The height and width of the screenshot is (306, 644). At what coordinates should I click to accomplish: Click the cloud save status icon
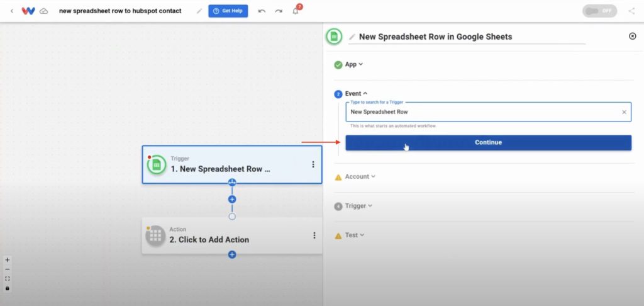(43, 11)
